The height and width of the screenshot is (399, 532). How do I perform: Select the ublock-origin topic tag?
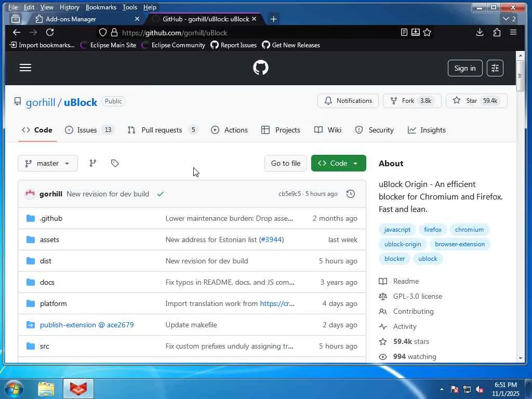403,244
